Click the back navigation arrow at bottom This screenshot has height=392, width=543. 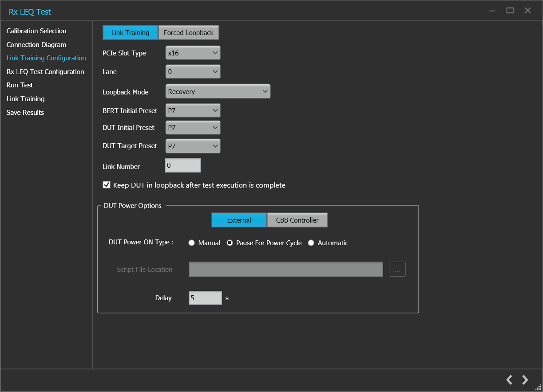click(509, 380)
